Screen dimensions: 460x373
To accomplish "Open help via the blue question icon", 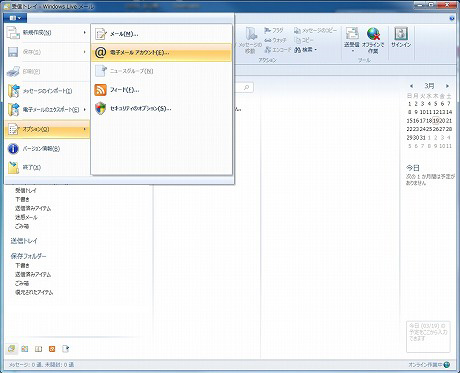I will tap(452, 18).
